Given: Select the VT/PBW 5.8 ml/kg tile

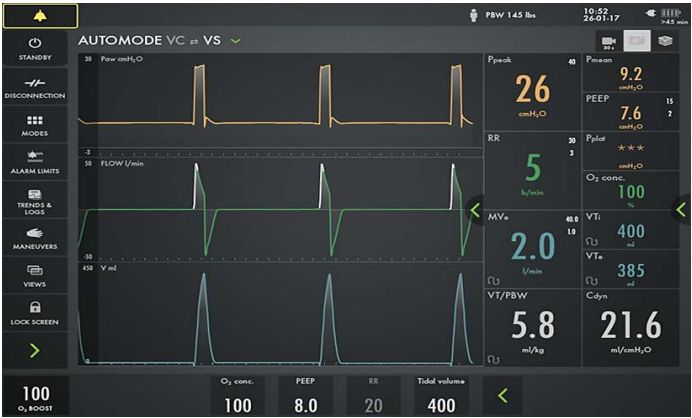Looking at the screenshot, I should [533, 328].
